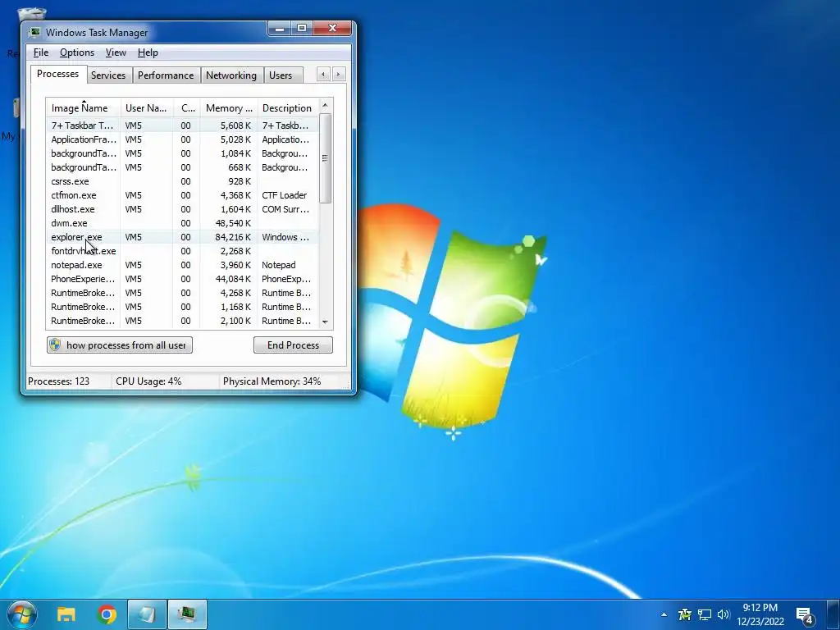Select the explorer.exe process
This screenshot has width=840, height=630.
coord(182,237)
